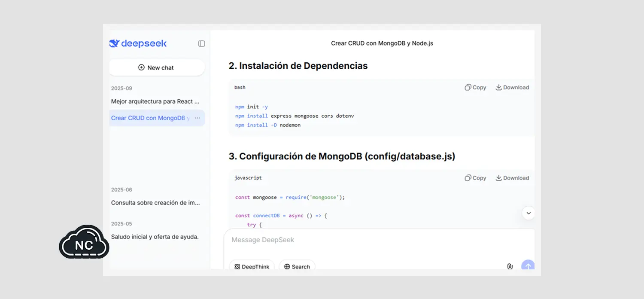Send message with the arrow button
This screenshot has width=644, height=299.
(528, 266)
